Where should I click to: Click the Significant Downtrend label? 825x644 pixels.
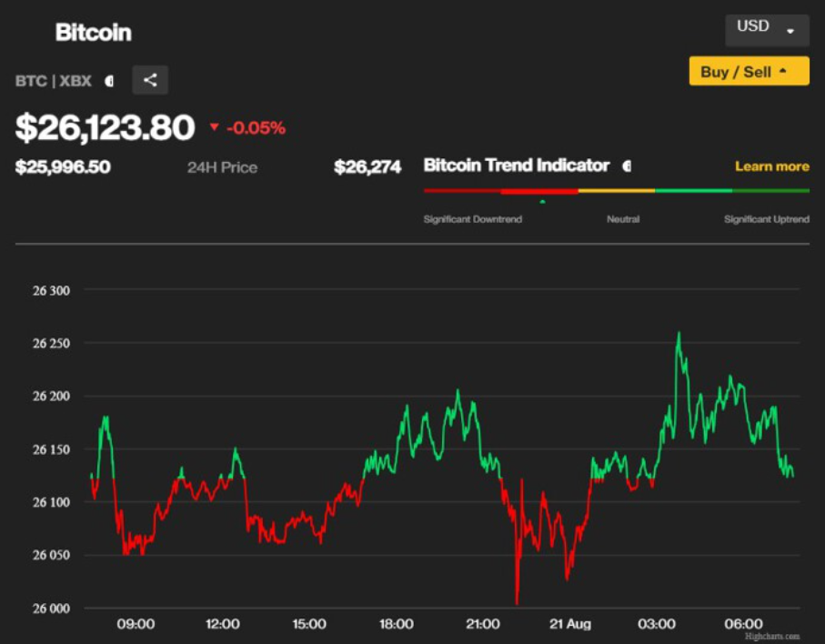(x=472, y=219)
